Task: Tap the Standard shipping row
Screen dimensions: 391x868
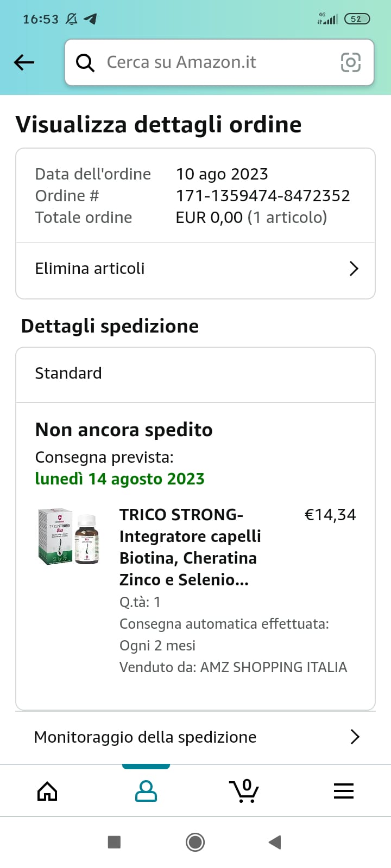Action: [x=195, y=374]
